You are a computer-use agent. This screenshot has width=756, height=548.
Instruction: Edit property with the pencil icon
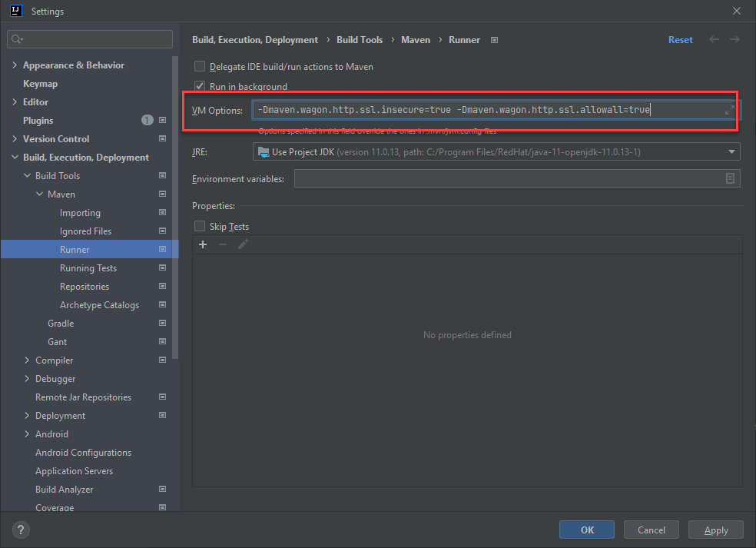tap(243, 244)
